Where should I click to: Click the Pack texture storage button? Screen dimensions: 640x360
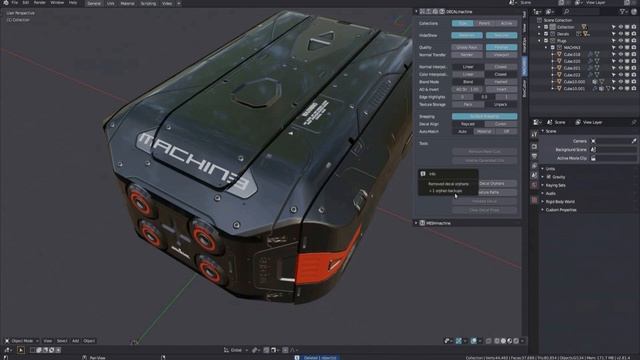[468, 104]
